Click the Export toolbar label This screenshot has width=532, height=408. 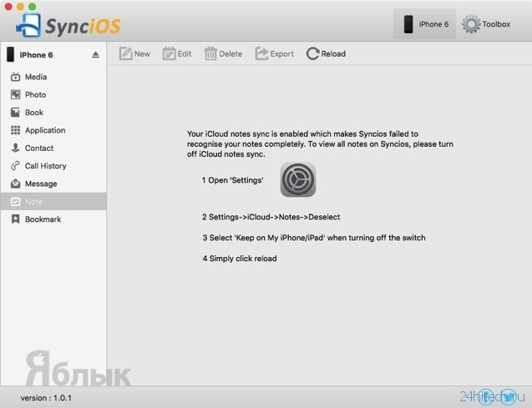282,54
